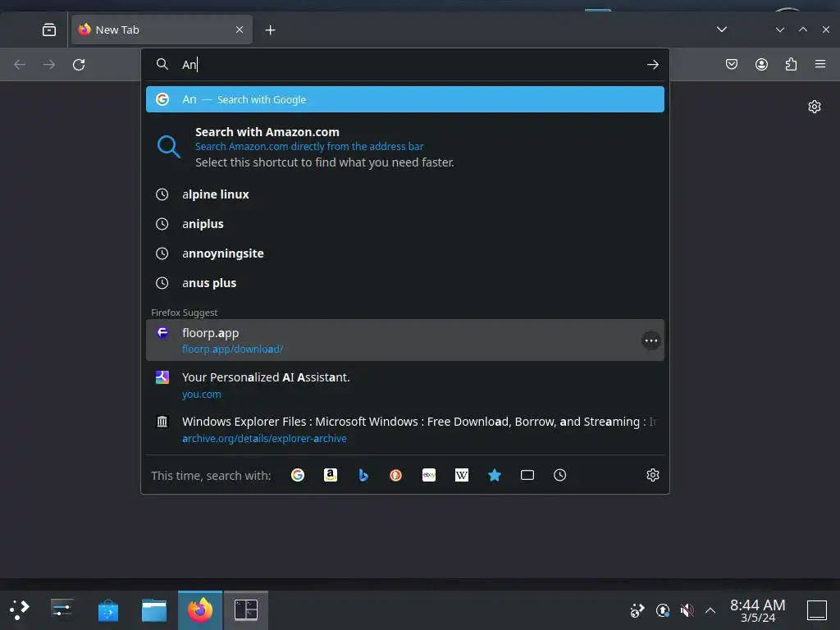This screenshot has width=840, height=630.
Task: Open options menu for floorp.app result
Action: coord(651,340)
